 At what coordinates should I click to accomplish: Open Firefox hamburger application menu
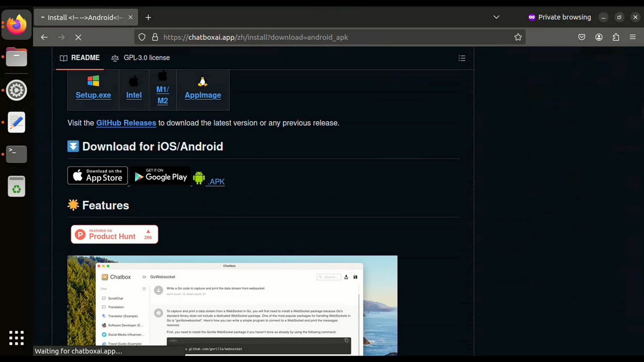[x=632, y=37]
